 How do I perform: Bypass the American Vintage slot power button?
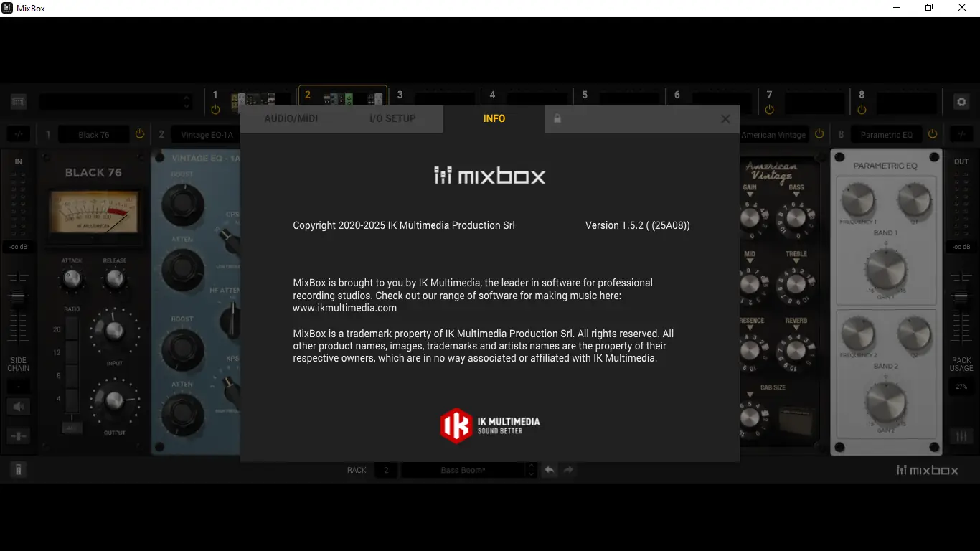[819, 134]
